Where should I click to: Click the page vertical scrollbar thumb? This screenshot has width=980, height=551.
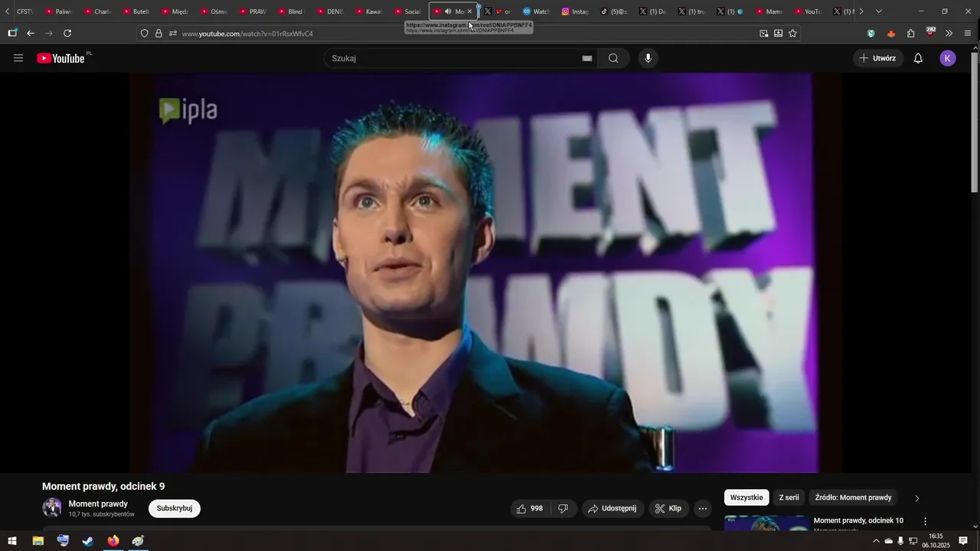(x=975, y=122)
